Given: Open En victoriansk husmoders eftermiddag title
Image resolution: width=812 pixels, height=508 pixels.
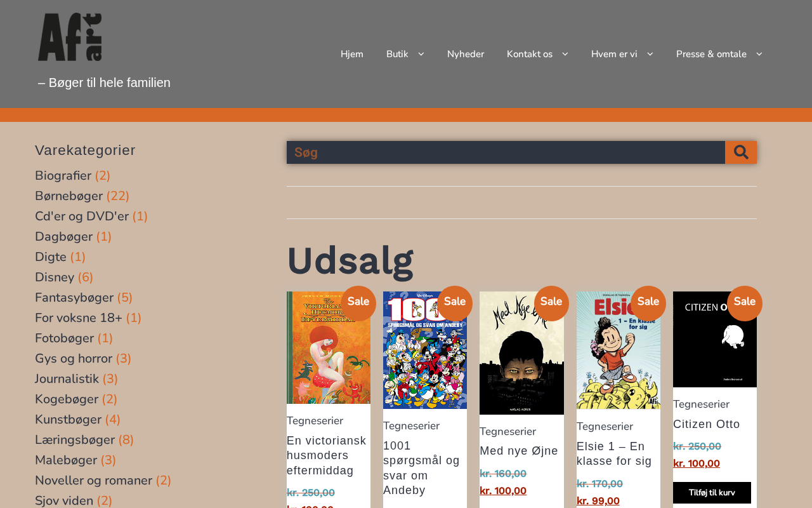Looking at the screenshot, I should (327, 456).
